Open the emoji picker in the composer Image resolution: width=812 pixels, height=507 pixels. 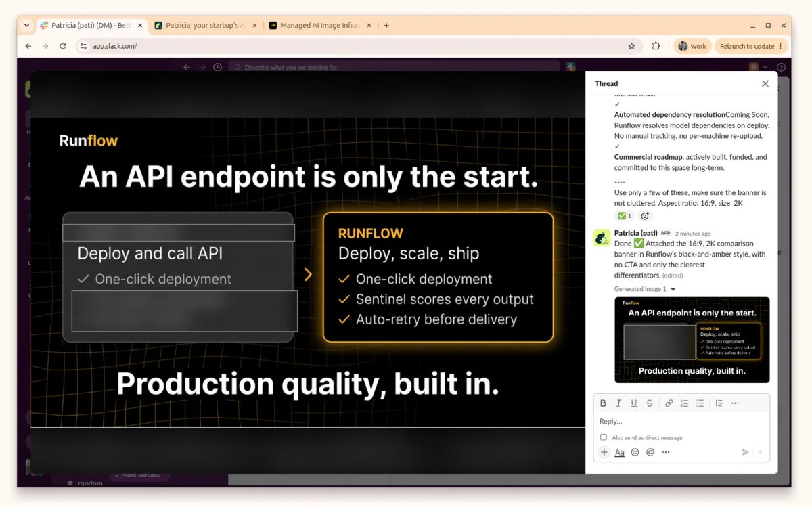tap(635, 452)
